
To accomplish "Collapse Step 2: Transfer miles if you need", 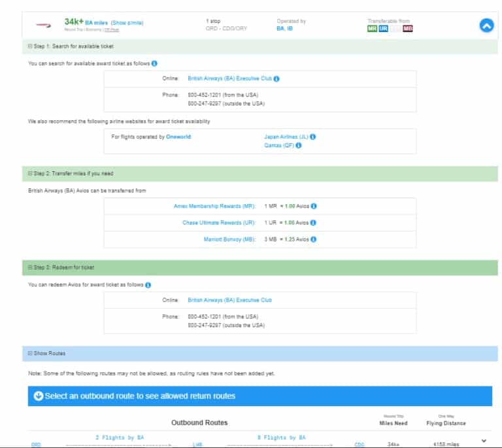I will (30, 173).
